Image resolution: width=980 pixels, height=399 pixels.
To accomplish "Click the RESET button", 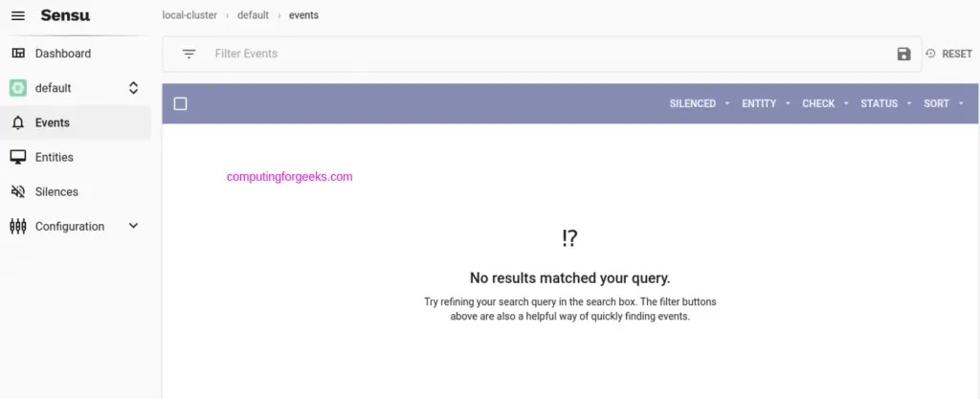I will pyautogui.click(x=948, y=54).
